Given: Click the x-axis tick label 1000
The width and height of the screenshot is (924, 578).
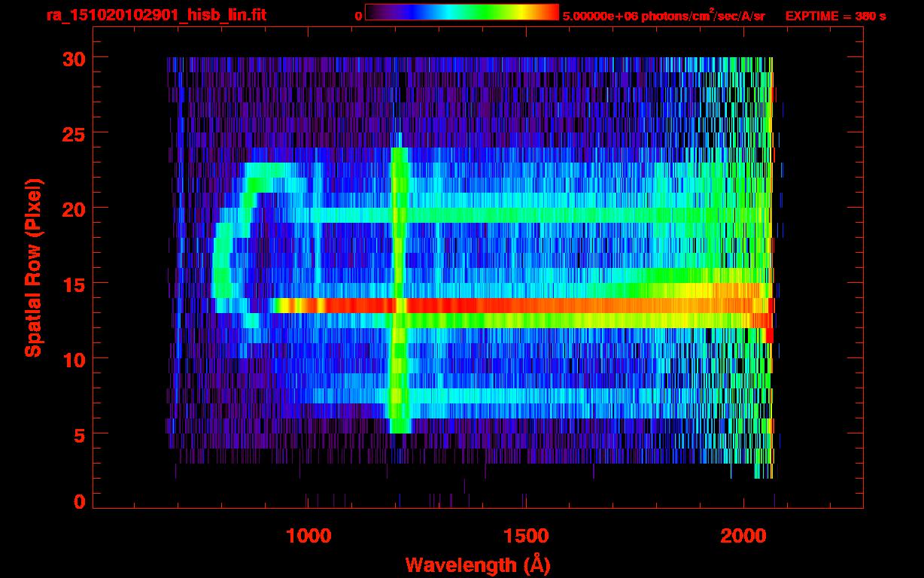Looking at the screenshot, I should point(309,536).
